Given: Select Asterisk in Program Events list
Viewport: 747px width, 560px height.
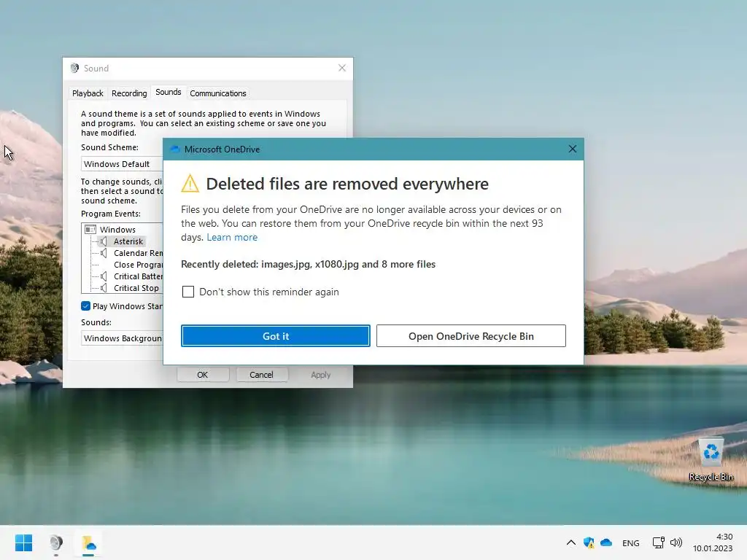Looking at the screenshot, I should pyautogui.click(x=128, y=241).
